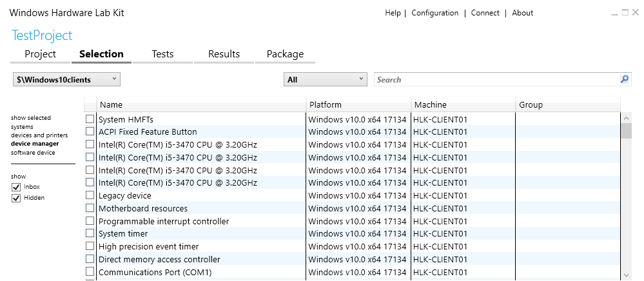644x281 pixels.
Task: Select the Communications Port (COM1) name
Action: pos(155,272)
